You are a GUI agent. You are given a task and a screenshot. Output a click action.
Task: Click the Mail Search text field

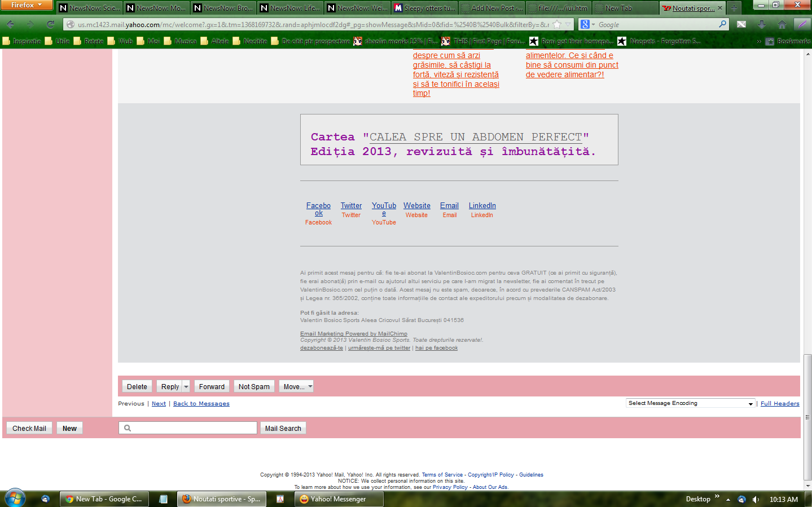pyautogui.click(x=188, y=428)
